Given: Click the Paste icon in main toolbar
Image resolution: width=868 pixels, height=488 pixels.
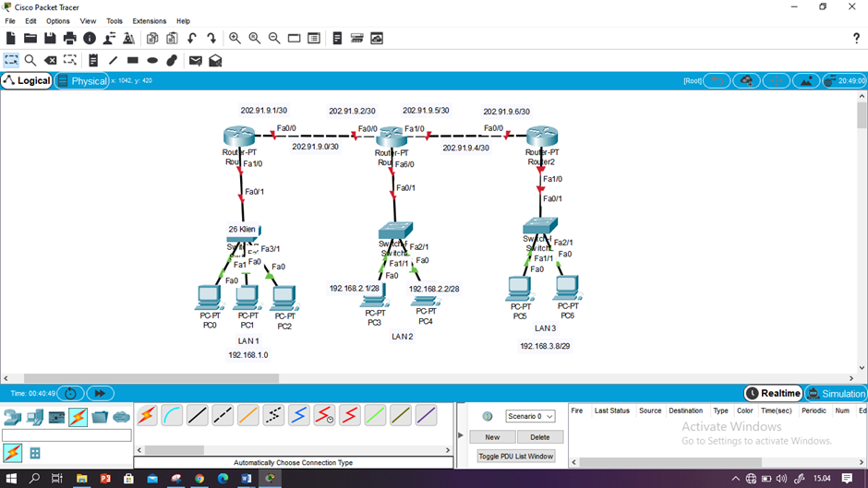Looking at the screenshot, I should pos(172,38).
